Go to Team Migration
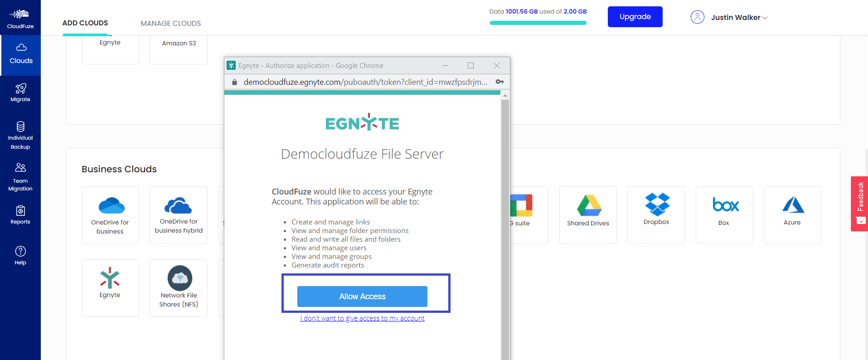 [x=20, y=177]
